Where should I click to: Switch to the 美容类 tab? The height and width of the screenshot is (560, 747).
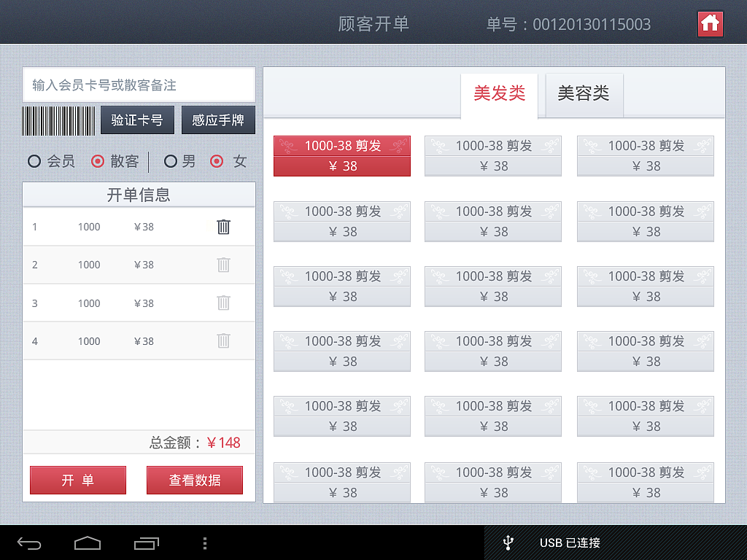click(584, 93)
